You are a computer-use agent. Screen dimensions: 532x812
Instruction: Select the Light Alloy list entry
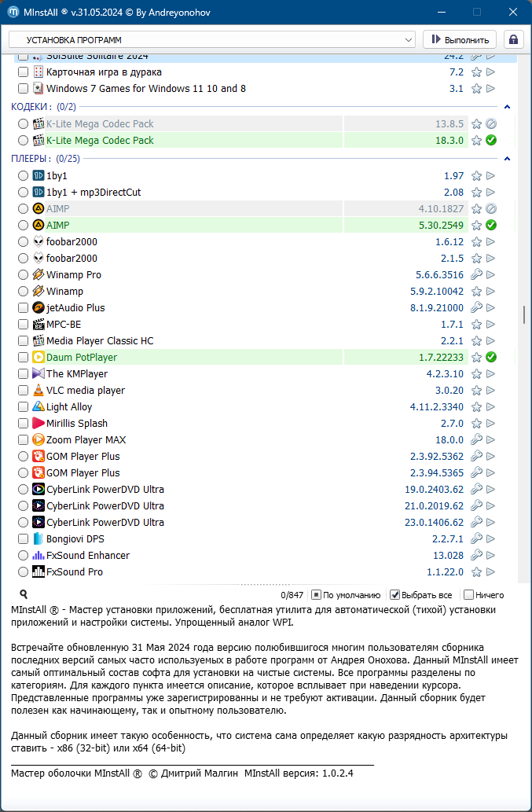[x=69, y=407]
